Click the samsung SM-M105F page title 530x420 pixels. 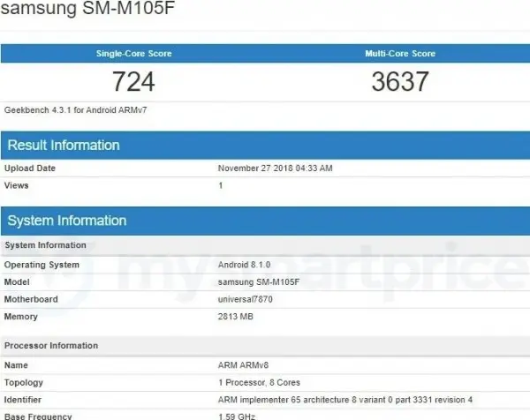coord(87,7)
